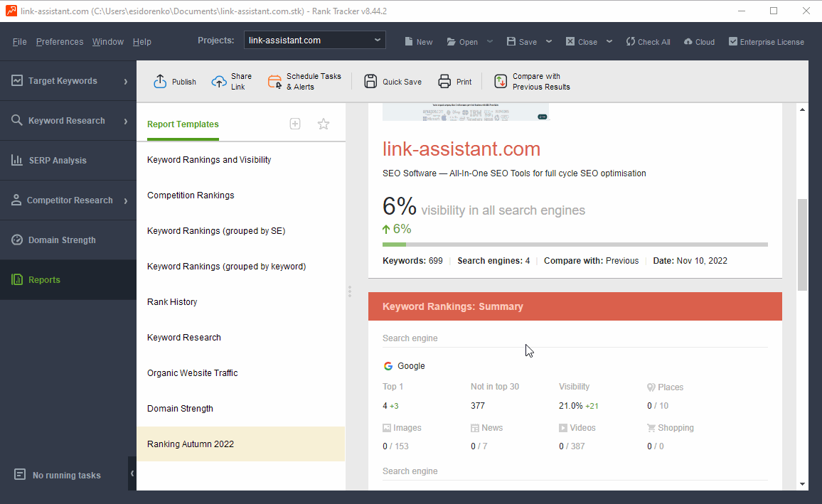Select the Report Templates tab

click(183, 124)
